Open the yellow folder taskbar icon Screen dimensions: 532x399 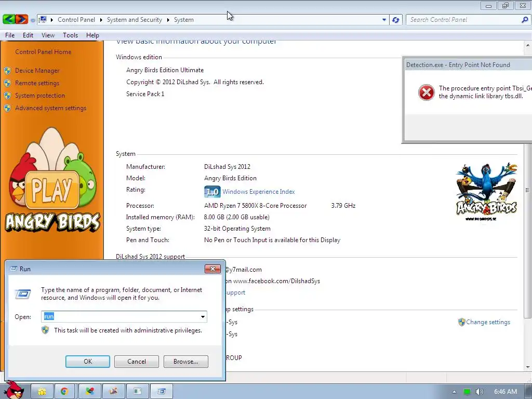click(42, 392)
